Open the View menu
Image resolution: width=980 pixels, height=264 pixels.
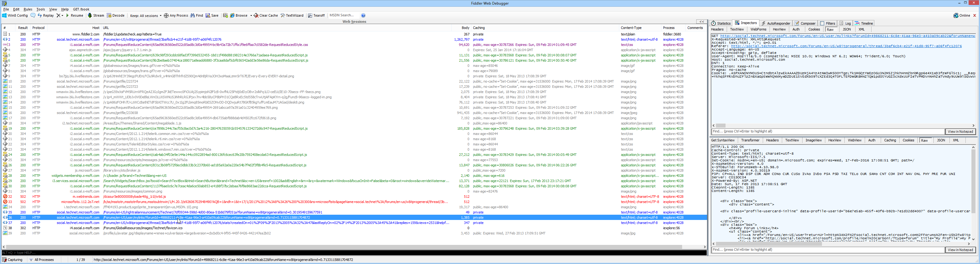(x=53, y=9)
